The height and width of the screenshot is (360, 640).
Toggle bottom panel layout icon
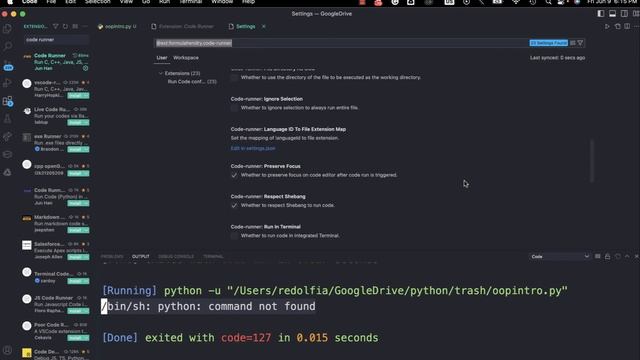613,13
